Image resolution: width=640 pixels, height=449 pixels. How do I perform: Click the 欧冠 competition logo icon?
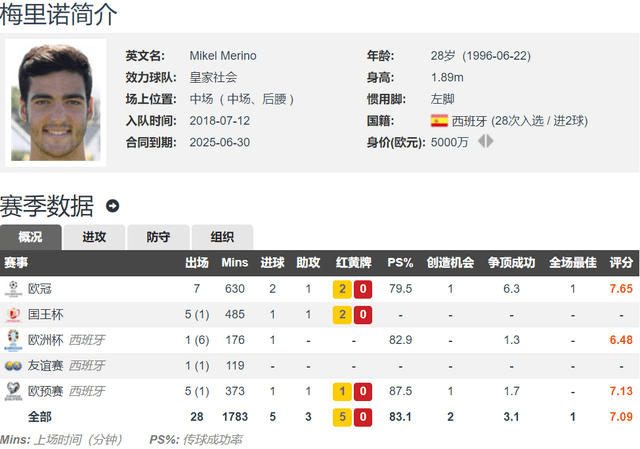click(12, 288)
